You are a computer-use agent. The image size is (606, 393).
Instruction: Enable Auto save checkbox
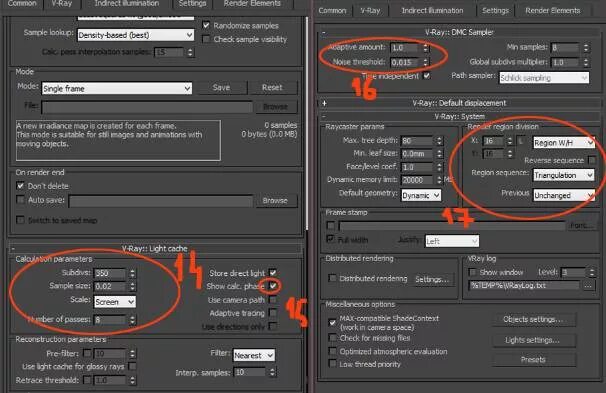click(20, 200)
